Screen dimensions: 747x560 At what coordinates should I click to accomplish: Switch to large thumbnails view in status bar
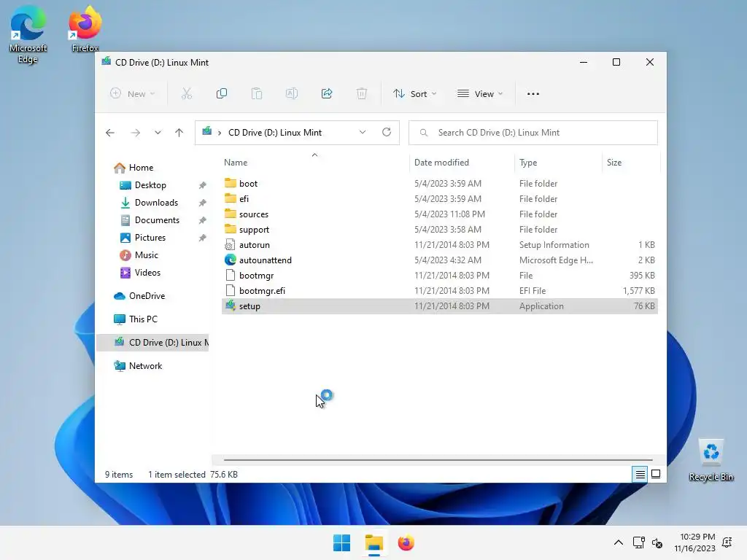656,474
